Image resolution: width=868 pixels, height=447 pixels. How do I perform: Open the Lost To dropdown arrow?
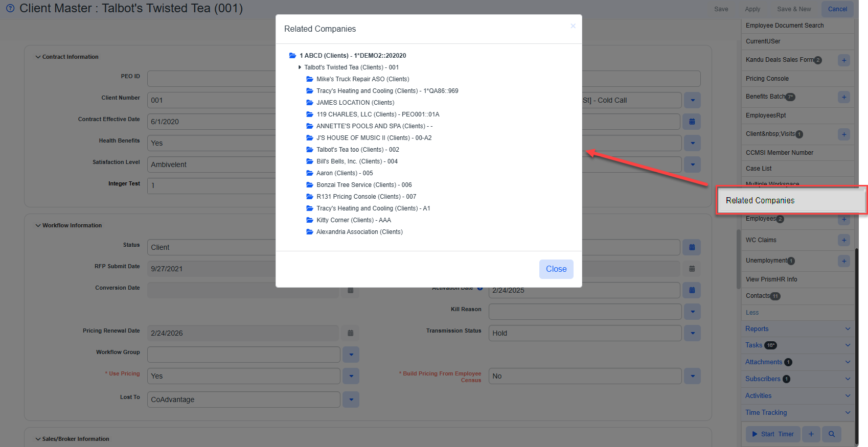(351, 399)
